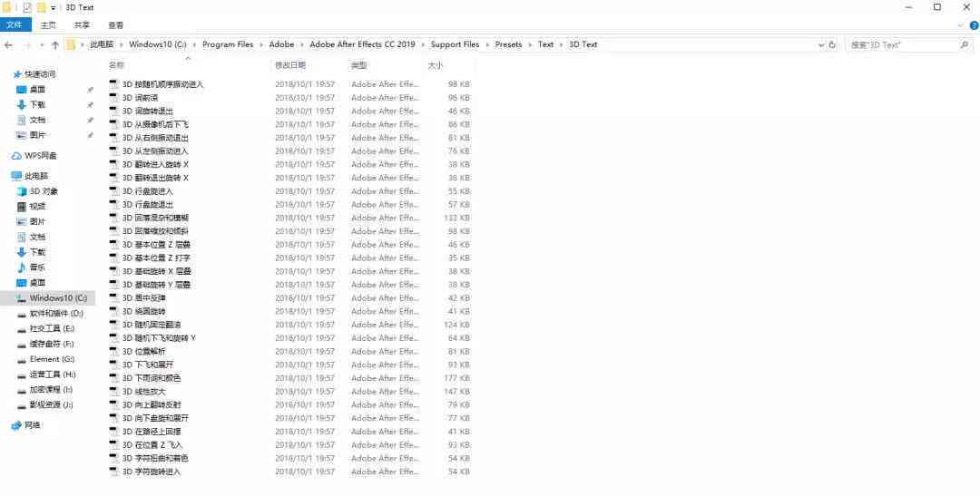Image resolution: width=980 pixels, height=496 pixels.
Task: Switch to the 共享 ribbon tab
Action: pyautogui.click(x=82, y=25)
